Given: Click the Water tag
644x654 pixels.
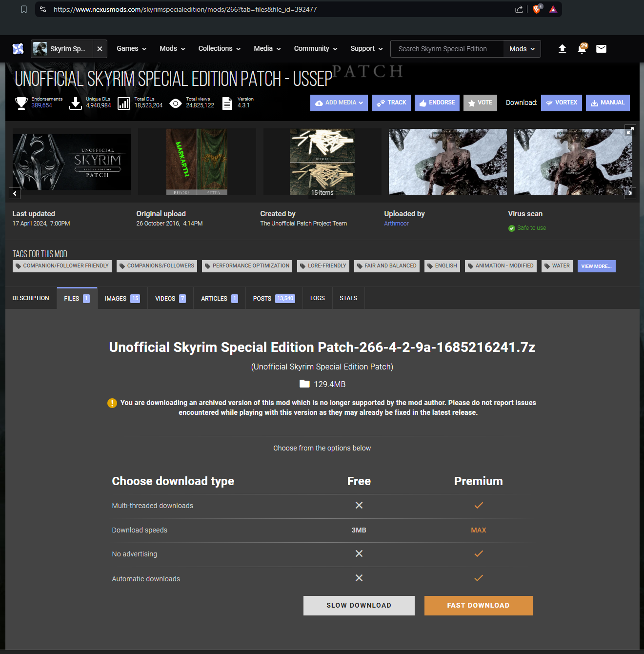Looking at the screenshot, I should tap(557, 266).
